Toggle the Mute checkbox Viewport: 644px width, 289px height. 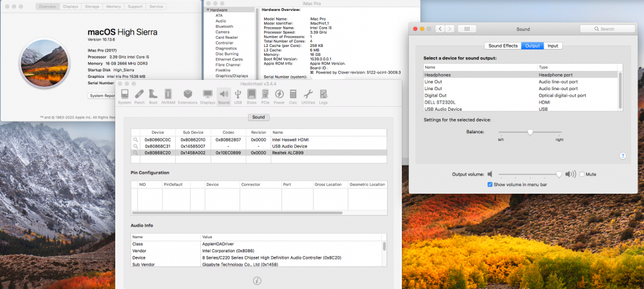coord(582,174)
